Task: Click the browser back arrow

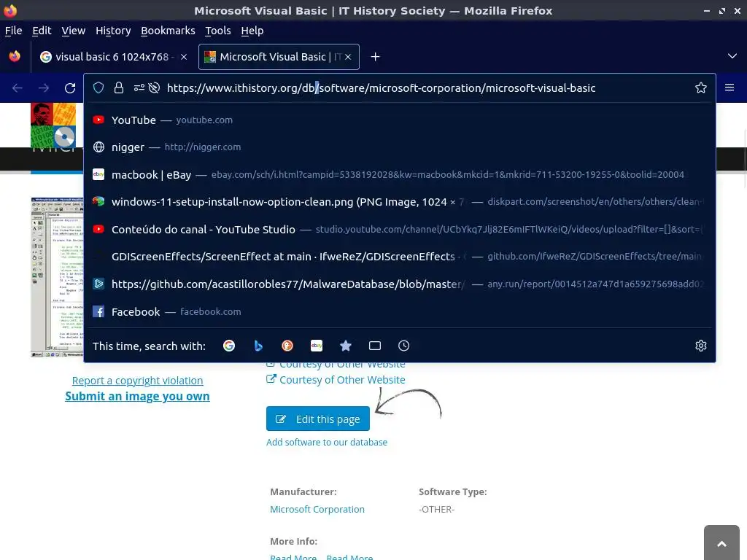Action: [18, 88]
